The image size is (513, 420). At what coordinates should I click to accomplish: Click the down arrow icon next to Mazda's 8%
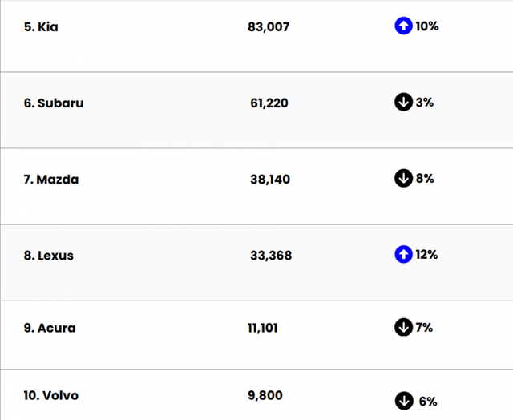(403, 178)
